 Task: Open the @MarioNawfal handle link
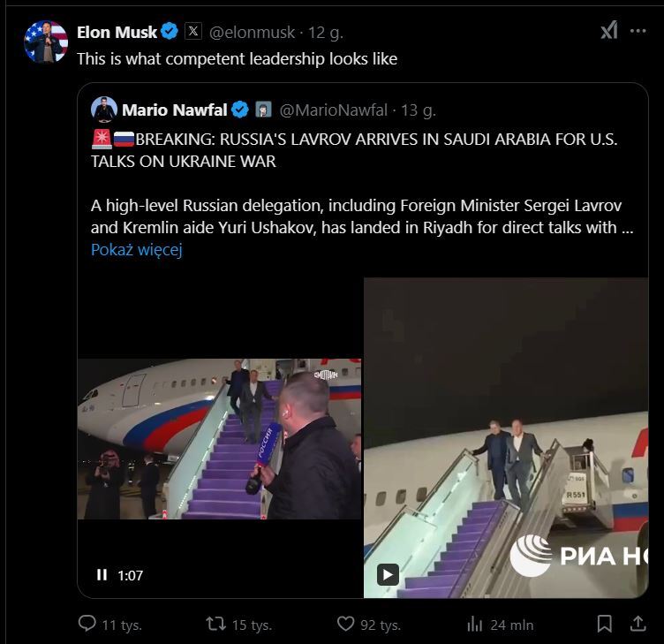333,110
